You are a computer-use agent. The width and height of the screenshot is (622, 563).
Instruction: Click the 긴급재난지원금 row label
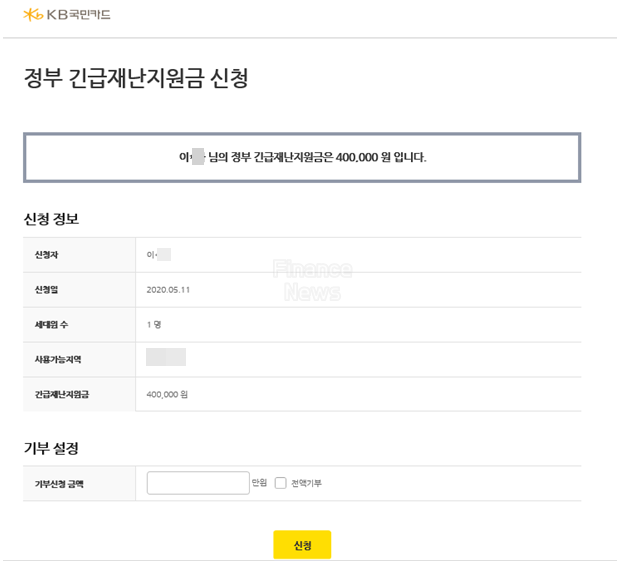click(62, 394)
